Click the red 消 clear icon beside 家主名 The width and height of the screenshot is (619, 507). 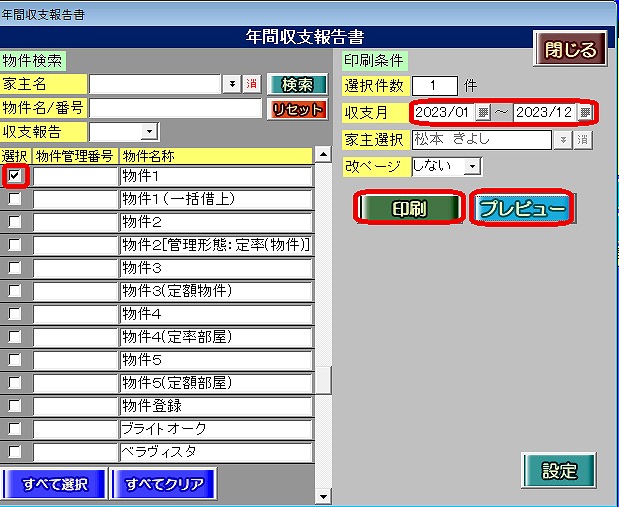(x=251, y=84)
